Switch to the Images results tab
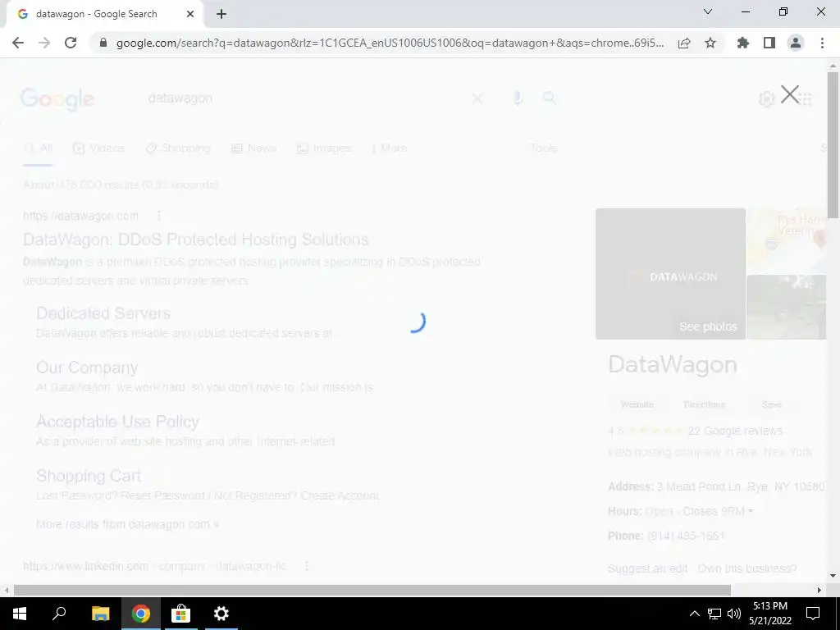This screenshot has height=630, width=840. pos(324,148)
